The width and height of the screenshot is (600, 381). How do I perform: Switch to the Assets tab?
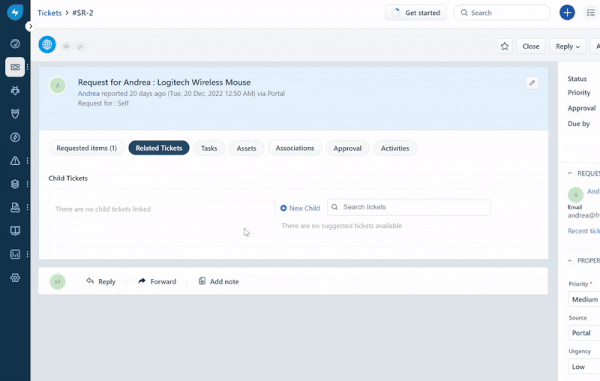pyautogui.click(x=246, y=148)
